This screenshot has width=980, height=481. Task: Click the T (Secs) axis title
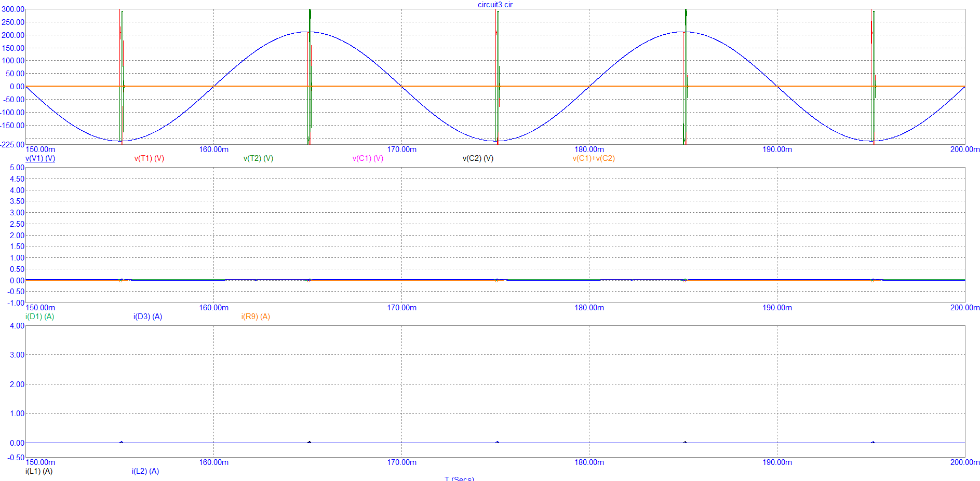click(x=459, y=478)
